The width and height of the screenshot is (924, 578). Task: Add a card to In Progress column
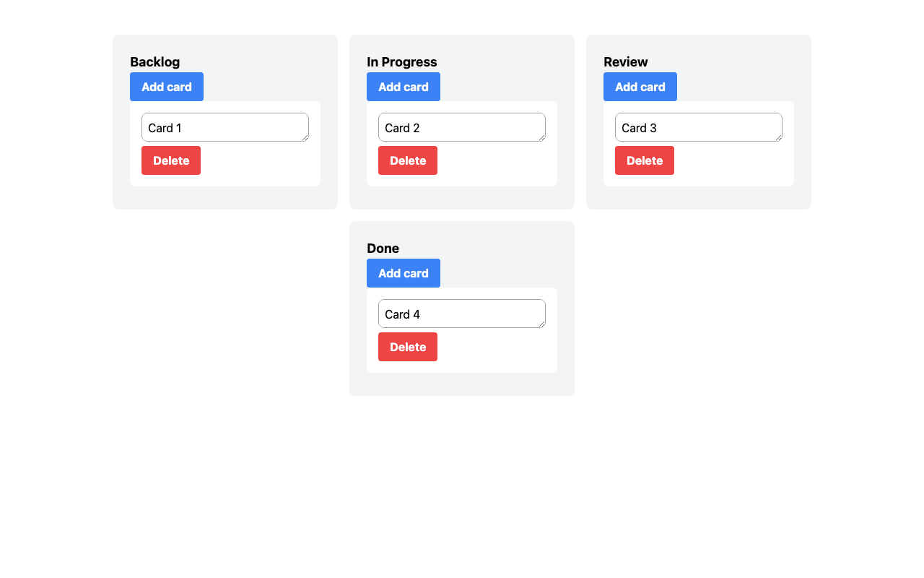coord(404,87)
